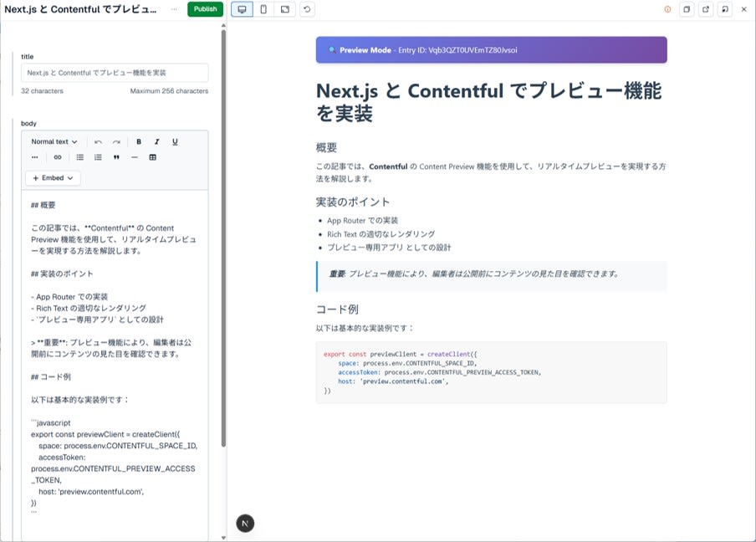Viewport: 756px width, 542px height.
Task: Click the '32 characters' counter text
Action: click(x=42, y=91)
